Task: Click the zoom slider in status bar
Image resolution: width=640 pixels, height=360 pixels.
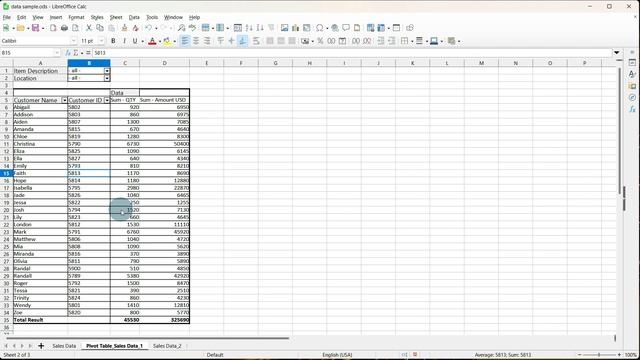Action: point(599,355)
